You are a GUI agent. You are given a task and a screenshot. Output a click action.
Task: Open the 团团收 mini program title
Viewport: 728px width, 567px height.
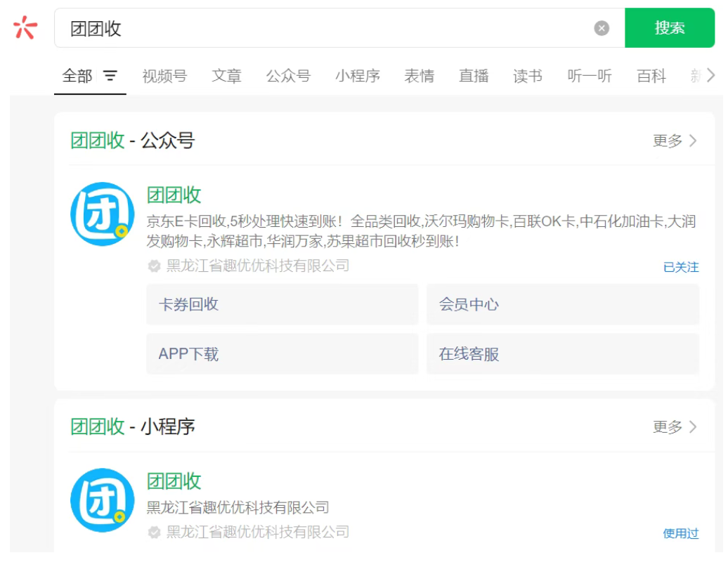[x=174, y=481]
